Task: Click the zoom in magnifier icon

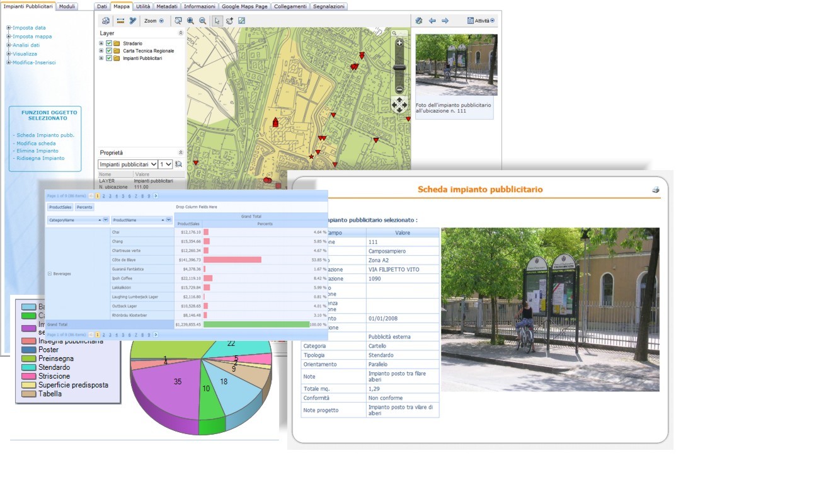Action: click(190, 21)
